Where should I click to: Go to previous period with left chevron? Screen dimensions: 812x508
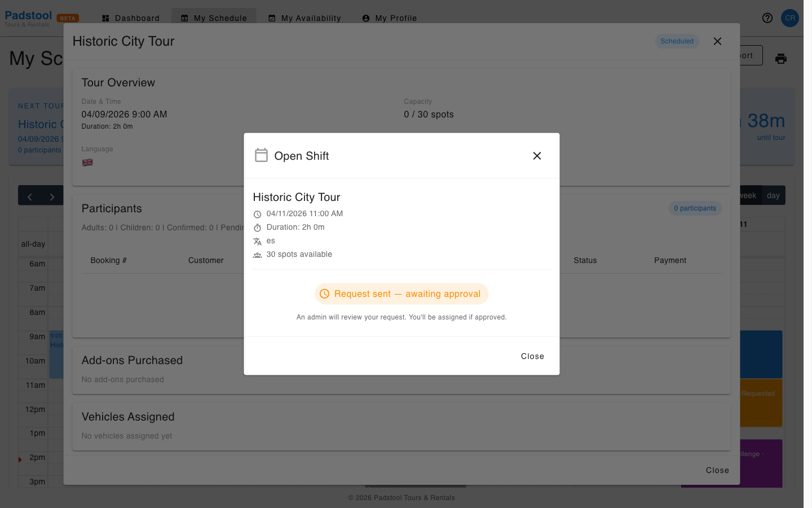click(29, 196)
